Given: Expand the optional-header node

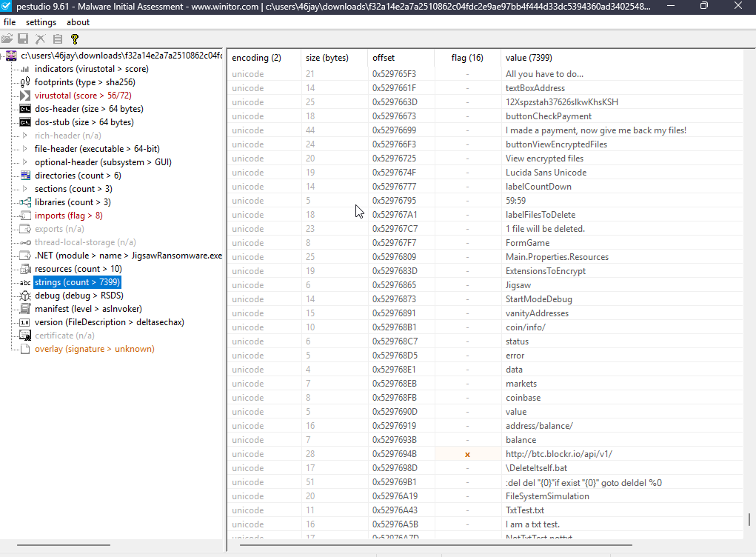Looking at the screenshot, I should pos(25,162).
